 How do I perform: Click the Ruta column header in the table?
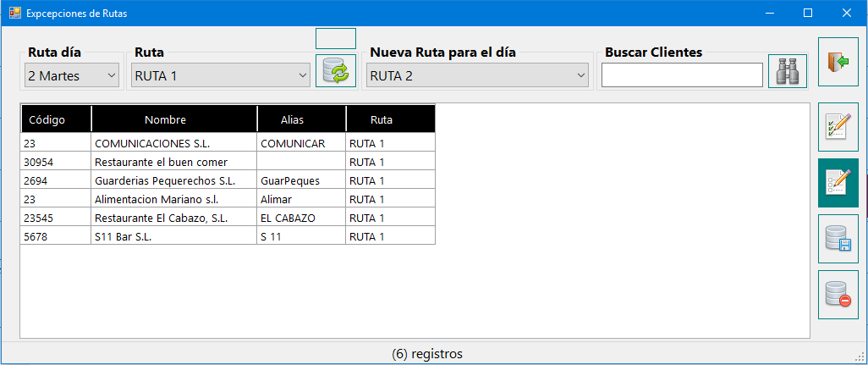[x=391, y=119]
